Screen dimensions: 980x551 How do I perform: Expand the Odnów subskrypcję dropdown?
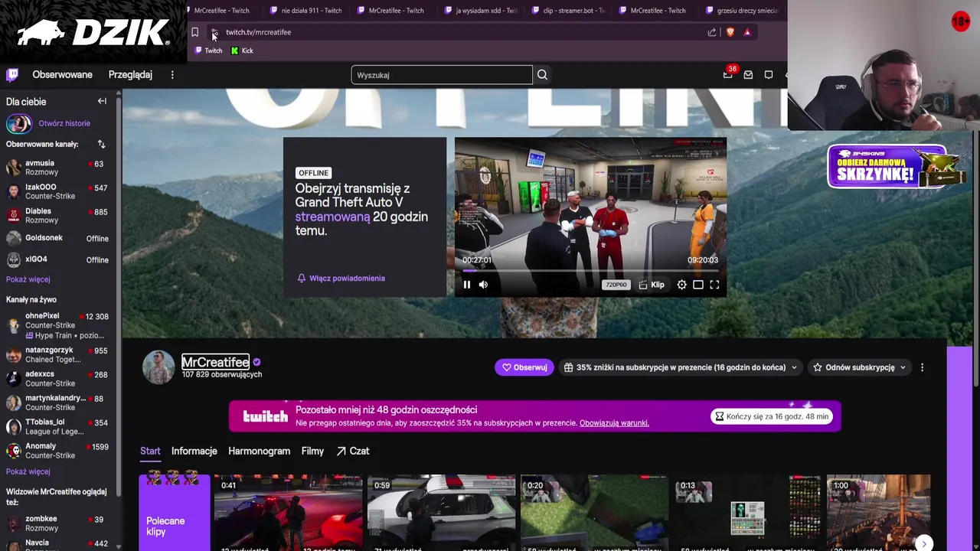point(860,367)
